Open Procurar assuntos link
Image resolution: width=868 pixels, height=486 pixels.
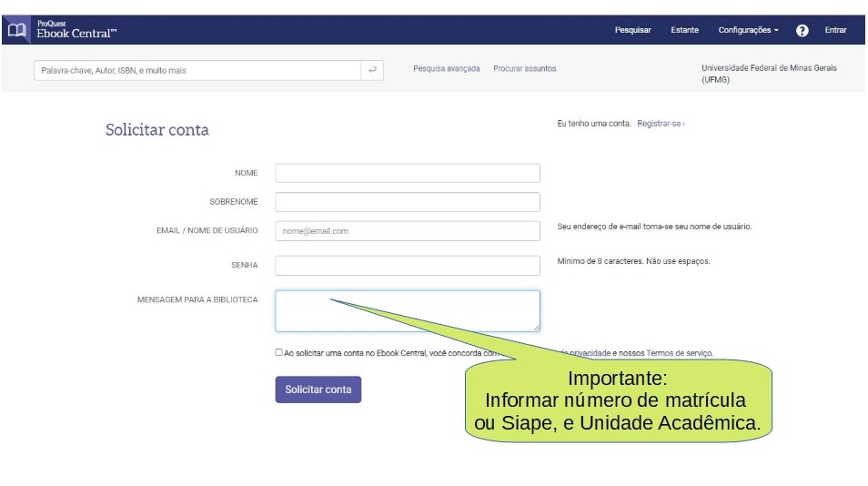524,69
